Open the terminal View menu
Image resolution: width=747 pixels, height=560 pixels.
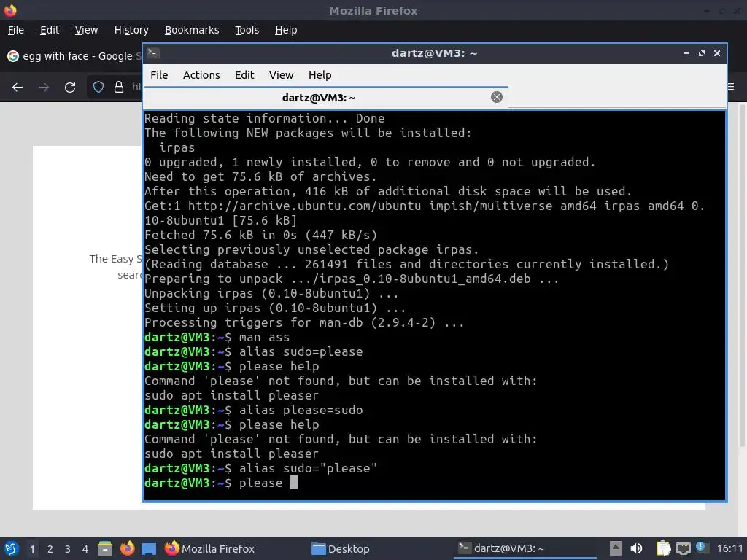pos(281,75)
